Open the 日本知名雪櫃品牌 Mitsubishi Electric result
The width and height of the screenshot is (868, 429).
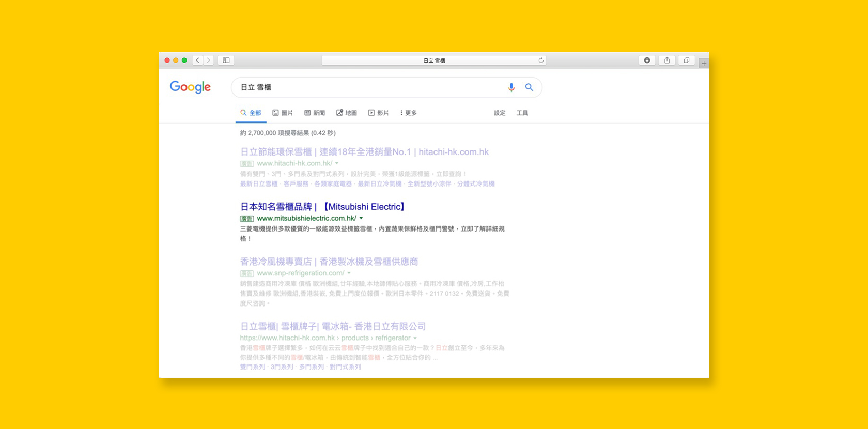tap(324, 207)
